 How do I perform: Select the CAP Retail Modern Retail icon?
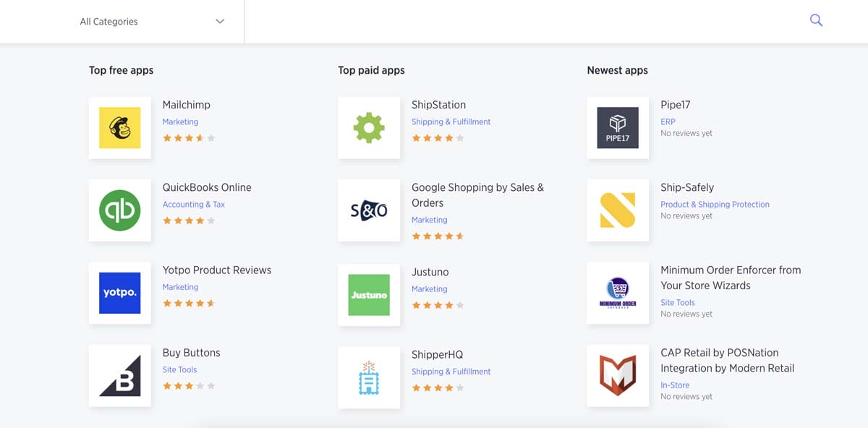[618, 376]
